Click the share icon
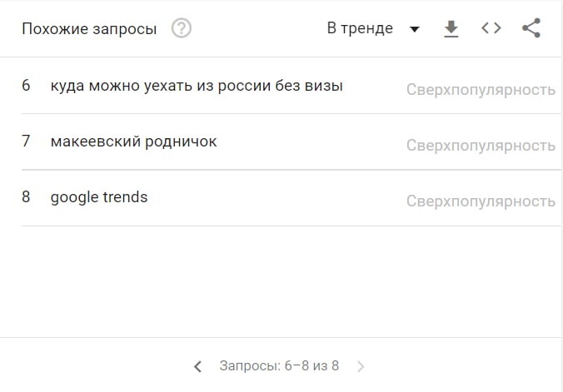This screenshot has width=563, height=392. [531, 28]
